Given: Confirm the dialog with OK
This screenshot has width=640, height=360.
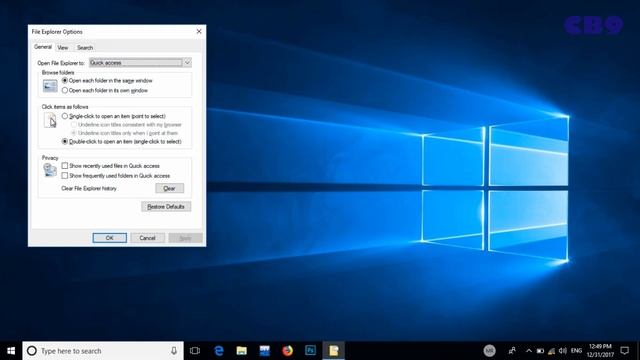Looking at the screenshot, I should pos(109,238).
